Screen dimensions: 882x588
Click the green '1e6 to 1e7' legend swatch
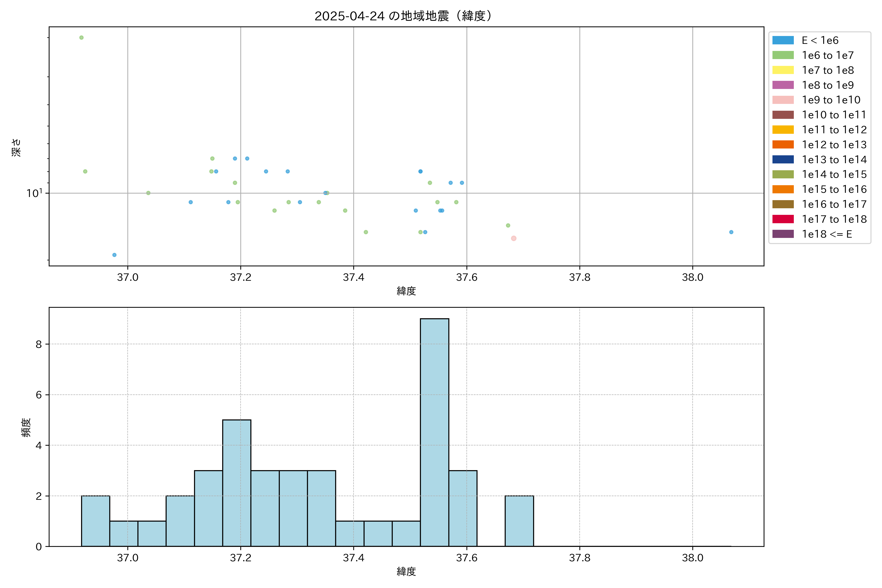pos(783,55)
